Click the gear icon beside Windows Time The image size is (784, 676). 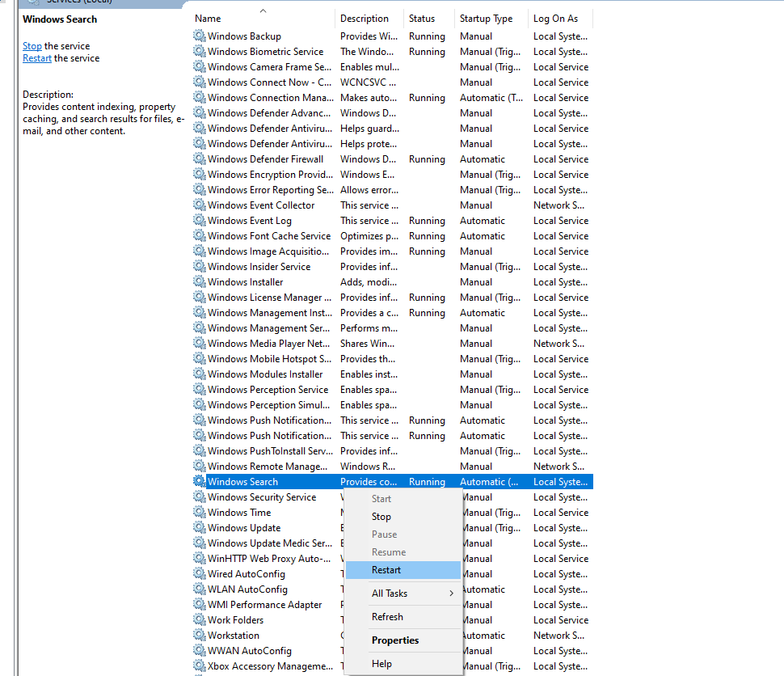(x=200, y=513)
